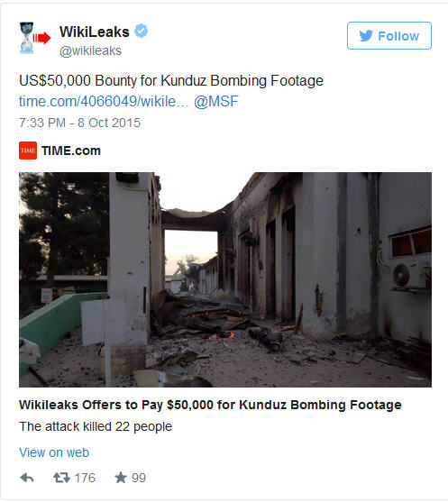448x502 pixels.
Task: Open the burned hospital photo
Action: click(225, 279)
